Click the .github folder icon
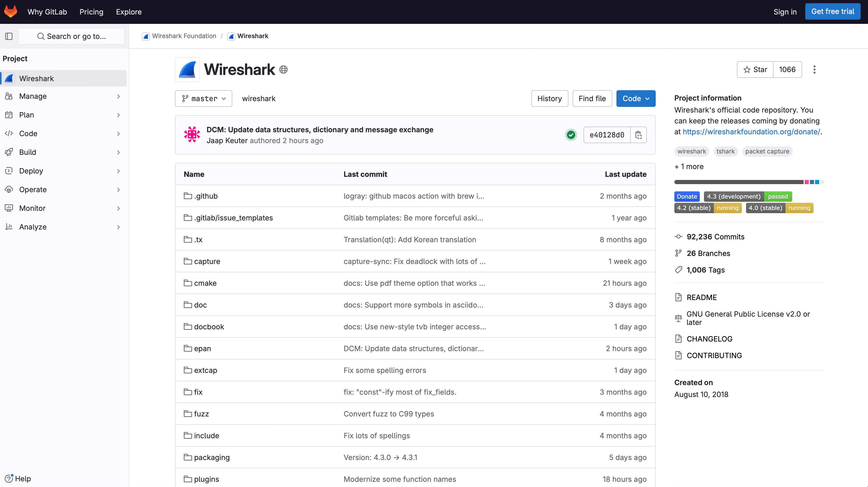The width and height of the screenshot is (868, 487). point(188,196)
